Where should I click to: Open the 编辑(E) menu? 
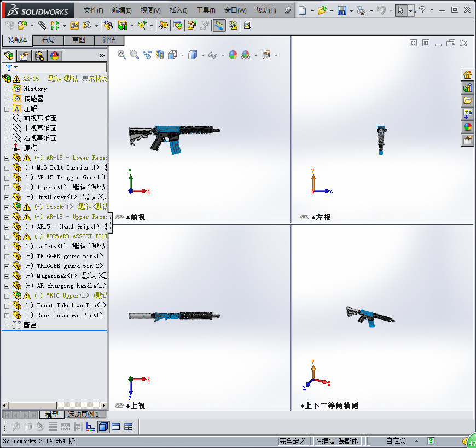[x=121, y=10]
